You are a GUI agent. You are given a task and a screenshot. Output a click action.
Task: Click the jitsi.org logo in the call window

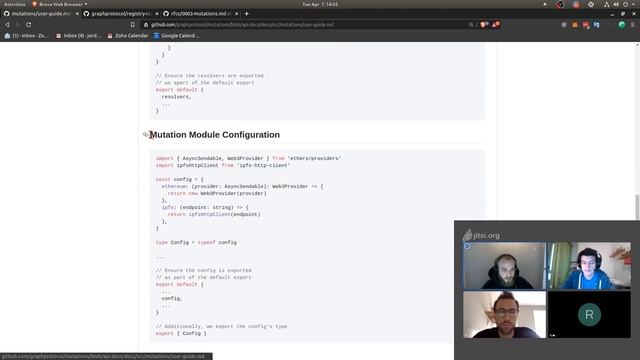coord(482,236)
